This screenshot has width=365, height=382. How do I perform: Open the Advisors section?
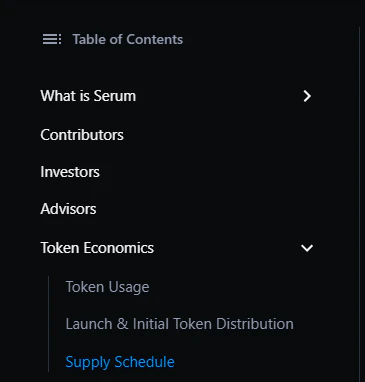click(68, 209)
